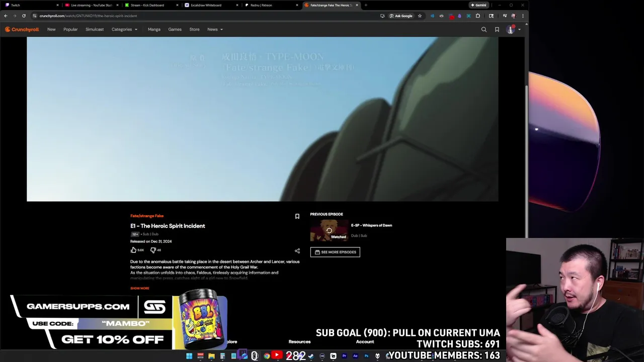Open Windows Start menu
The image size is (644, 362).
(189, 356)
